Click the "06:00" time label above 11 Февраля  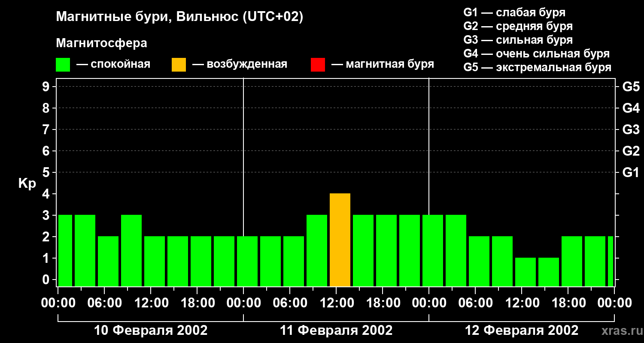(290, 303)
